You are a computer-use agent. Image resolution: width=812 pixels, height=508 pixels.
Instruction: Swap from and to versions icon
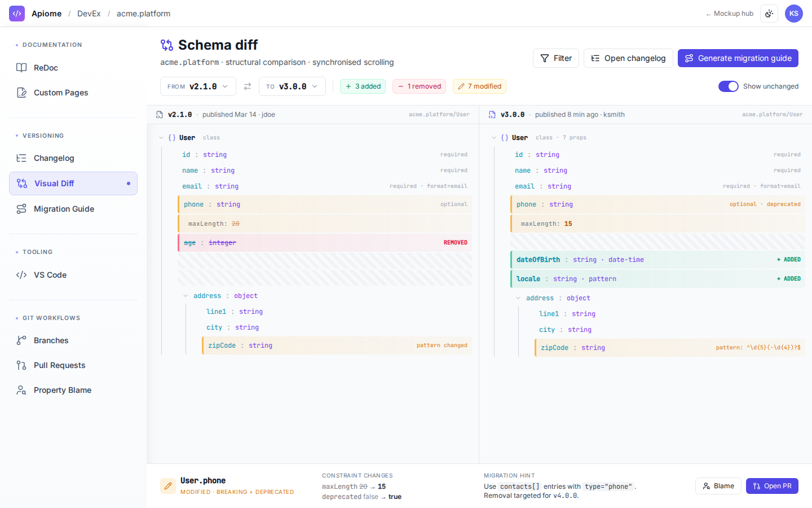(x=248, y=86)
